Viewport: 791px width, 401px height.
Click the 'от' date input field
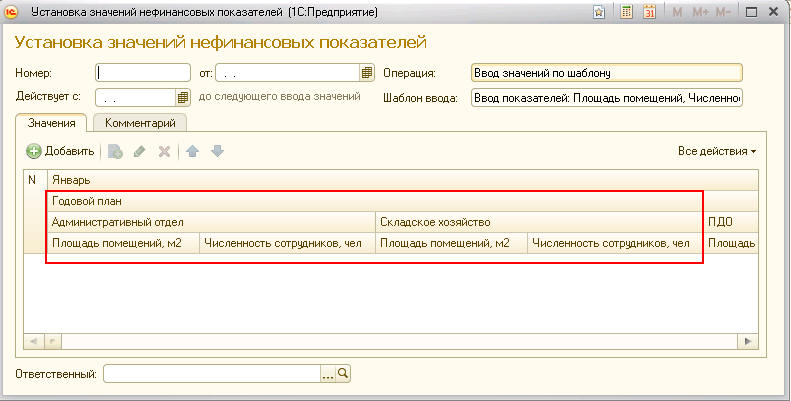288,73
